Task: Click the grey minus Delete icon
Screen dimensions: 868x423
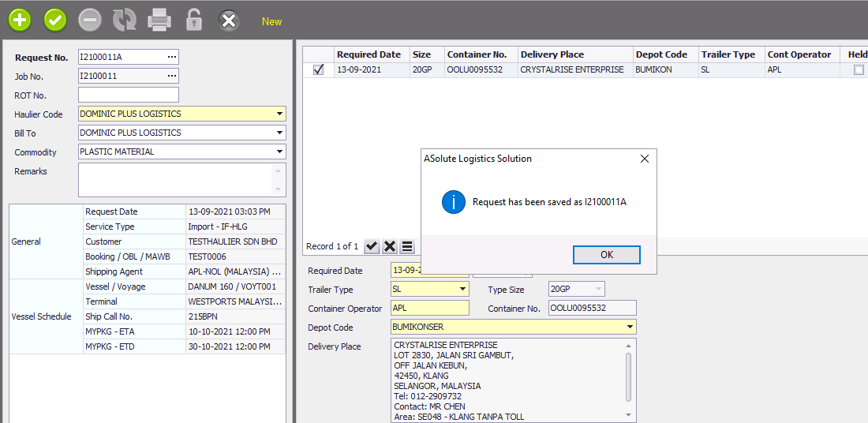Action: click(90, 21)
